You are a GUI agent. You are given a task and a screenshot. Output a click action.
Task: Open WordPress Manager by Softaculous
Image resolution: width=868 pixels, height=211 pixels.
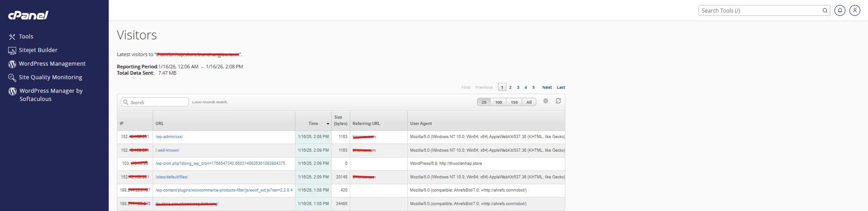tap(51, 95)
